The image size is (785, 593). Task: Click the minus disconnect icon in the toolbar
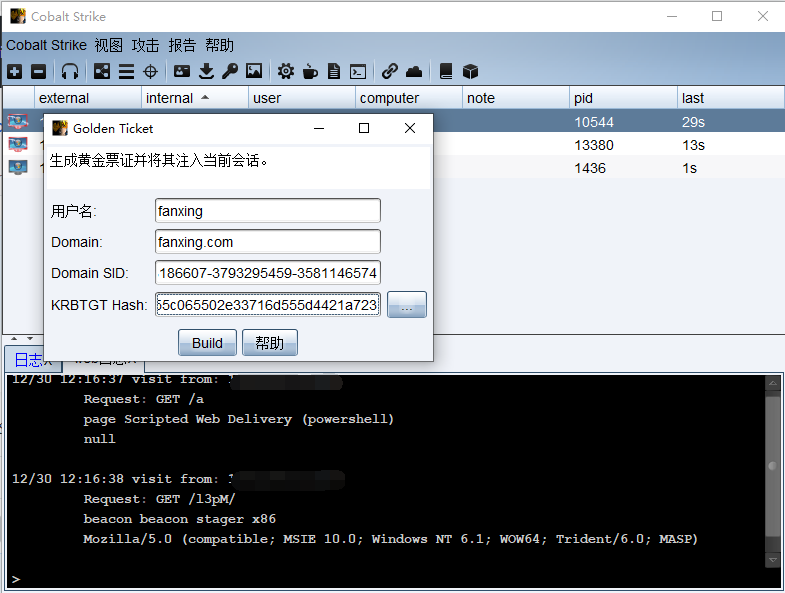pos(39,72)
